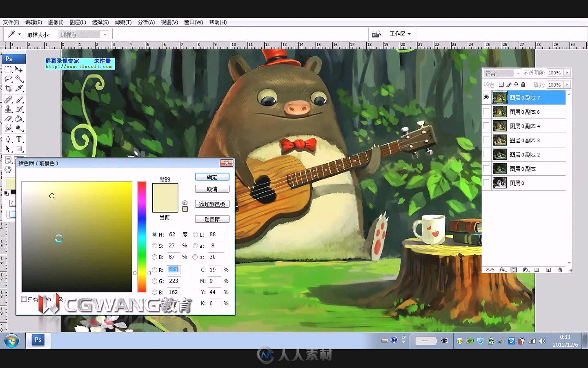Toggle lock transparent pixels
588x368 pixels.
pos(501,85)
